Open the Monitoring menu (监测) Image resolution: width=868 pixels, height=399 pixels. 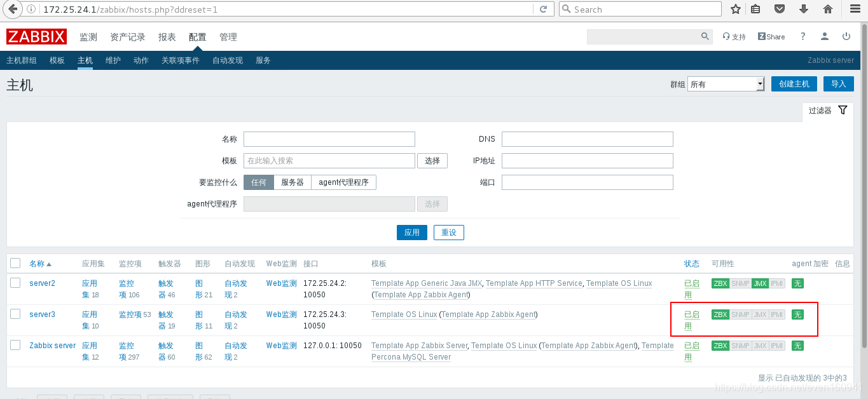88,37
